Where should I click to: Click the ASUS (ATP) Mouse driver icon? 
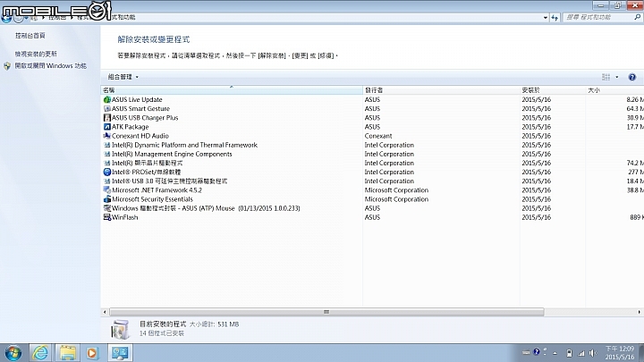pyautogui.click(x=107, y=208)
